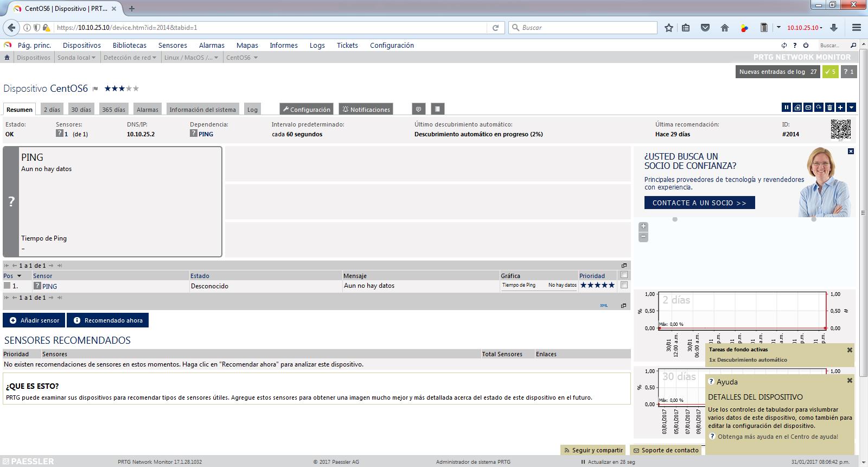This screenshot has height=467, width=868.
Task: Go to Firefox home page icon
Action: (724, 28)
